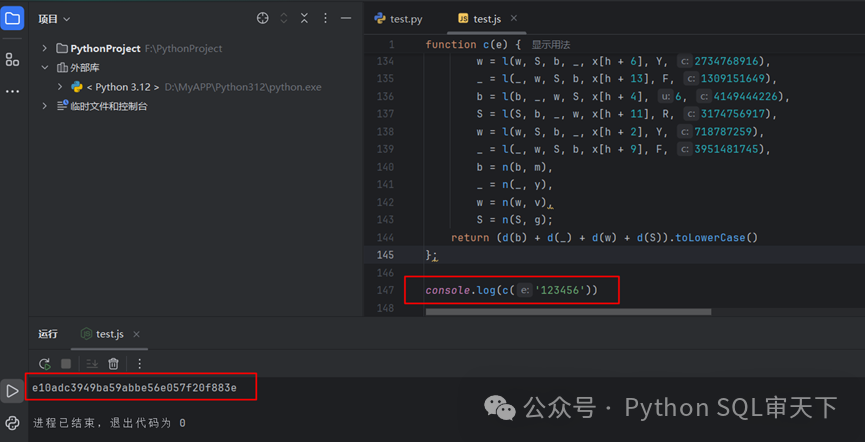
Task: Click the F:\PythonProject path label
Action: pyautogui.click(x=184, y=49)
